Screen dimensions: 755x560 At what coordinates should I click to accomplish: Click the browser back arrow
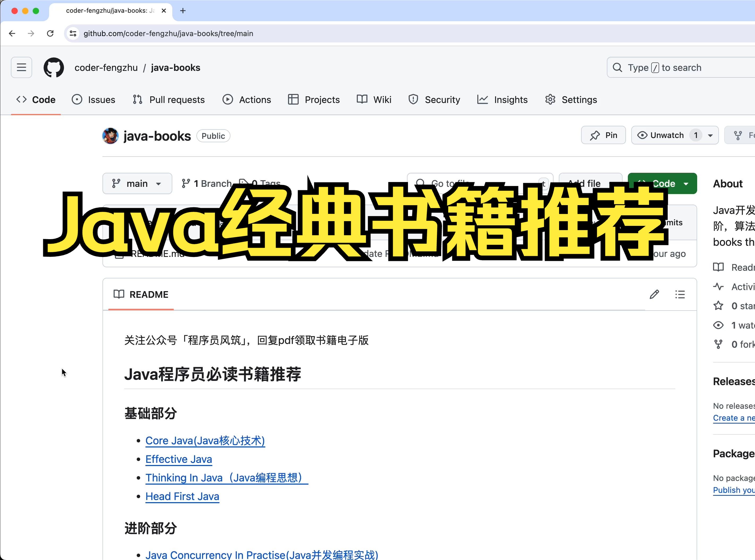12,33
